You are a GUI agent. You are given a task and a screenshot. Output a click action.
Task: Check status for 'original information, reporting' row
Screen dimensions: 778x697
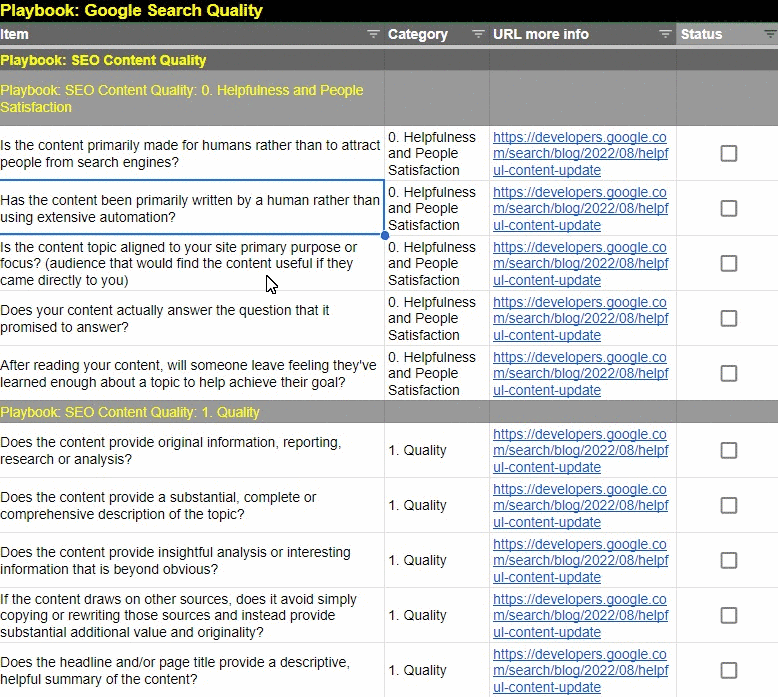728,450
